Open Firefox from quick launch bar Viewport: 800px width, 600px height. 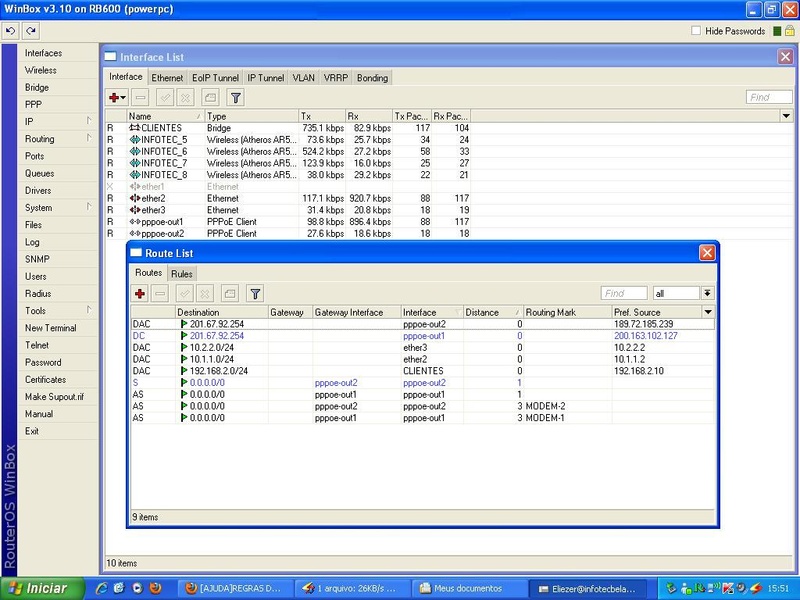point(155,588)
